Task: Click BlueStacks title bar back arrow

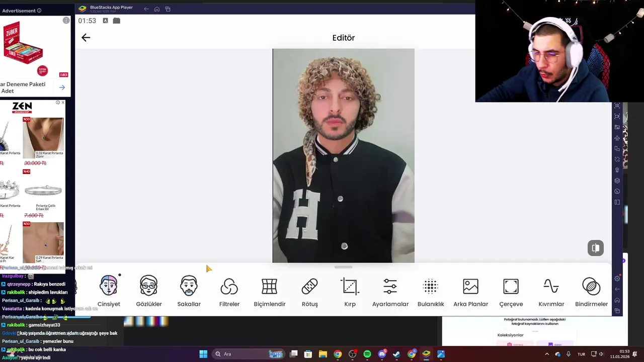Action: point(146,9)
